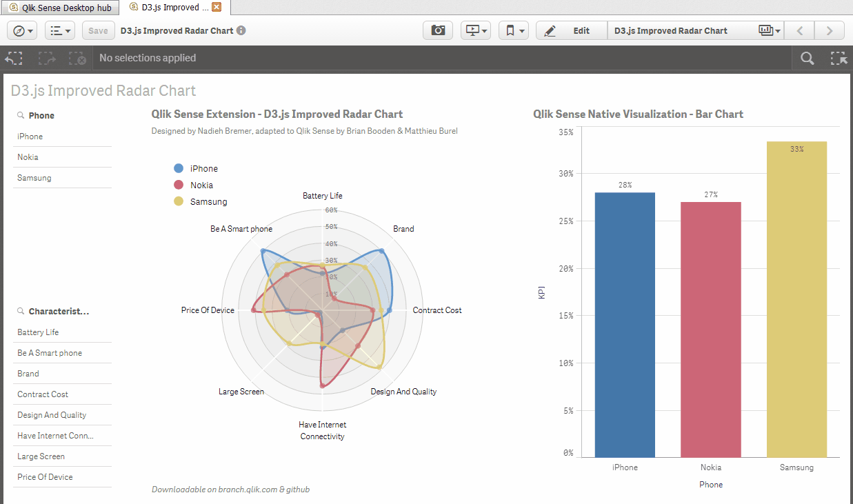Take a snapshot with camera icon
Viewport: 853px width, 504px height.
[x=438, y=30]
